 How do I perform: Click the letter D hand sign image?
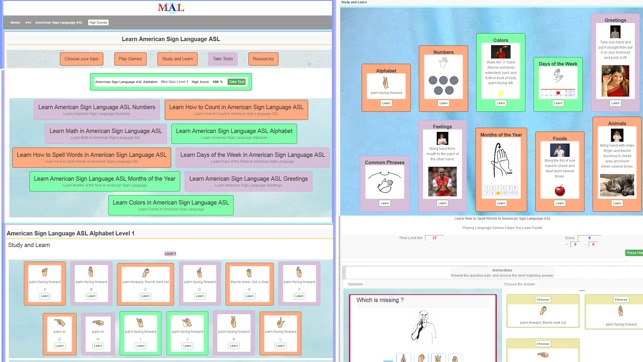tap(200, 272)
